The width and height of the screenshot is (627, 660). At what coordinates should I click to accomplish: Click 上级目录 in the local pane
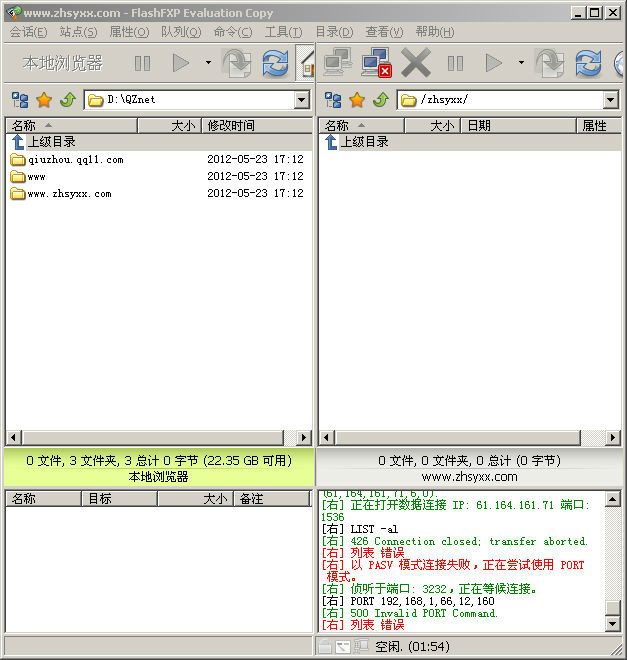point(44,142)
